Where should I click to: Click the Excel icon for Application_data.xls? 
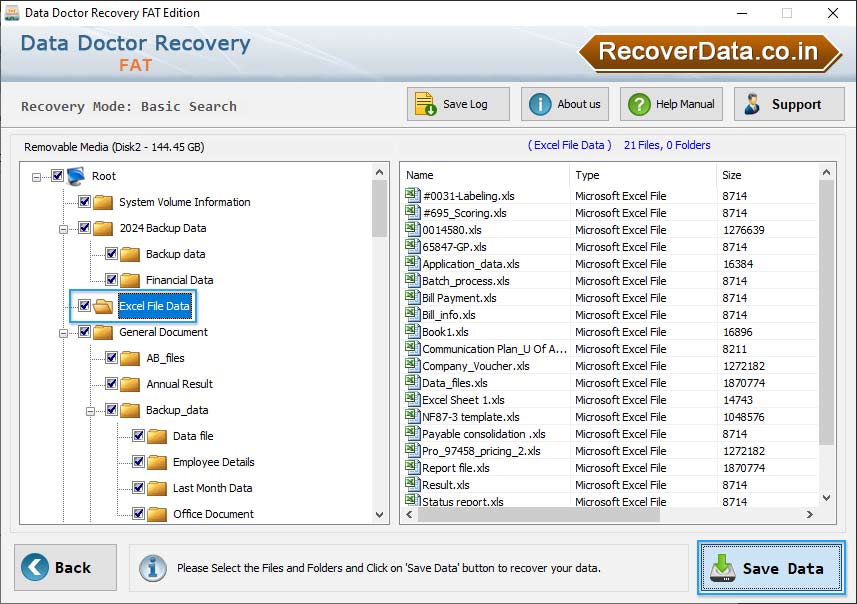pos(412,262)
